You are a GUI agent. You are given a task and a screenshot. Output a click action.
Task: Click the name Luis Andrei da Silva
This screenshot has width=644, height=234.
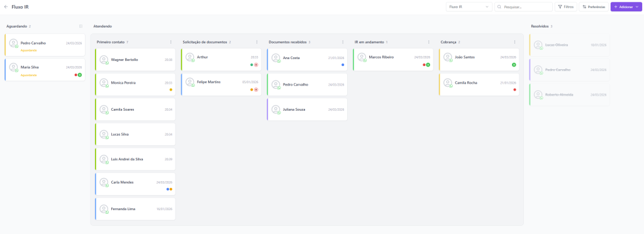(x=127, y=159)
